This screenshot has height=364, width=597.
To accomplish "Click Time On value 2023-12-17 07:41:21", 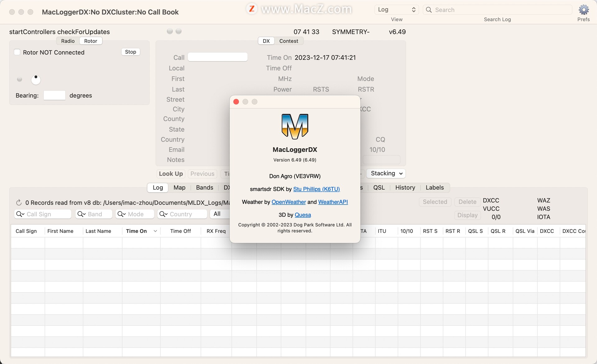I will [x=325, y=58].
